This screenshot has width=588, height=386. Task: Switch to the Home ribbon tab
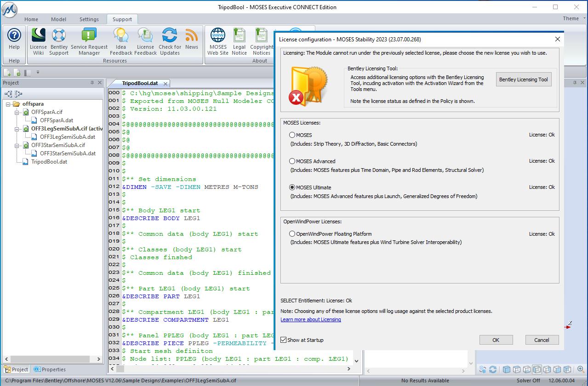point(31,19)
